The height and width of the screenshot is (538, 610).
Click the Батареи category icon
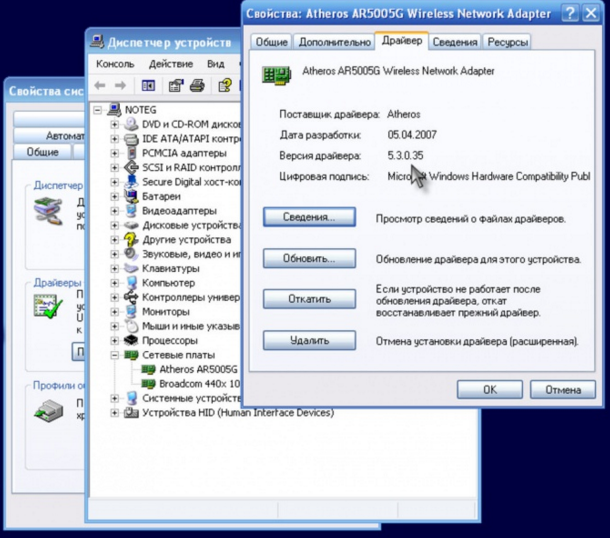(x=131, y=196)
